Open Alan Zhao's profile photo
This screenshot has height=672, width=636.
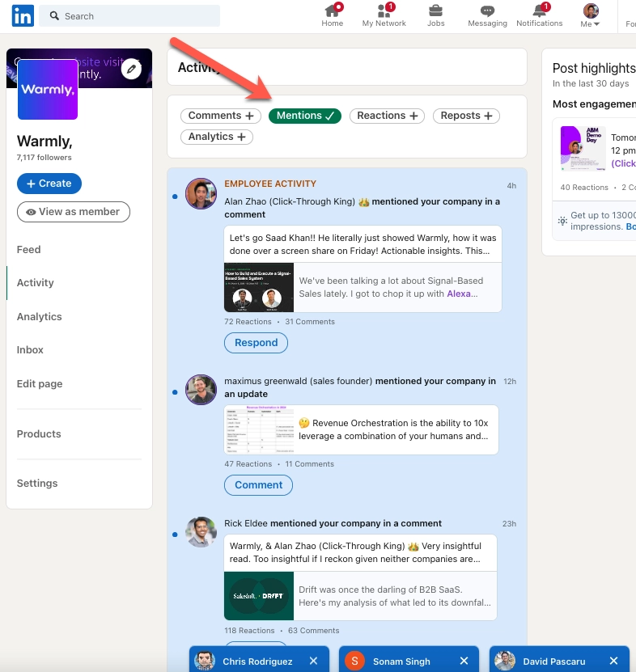click(201, 194)
